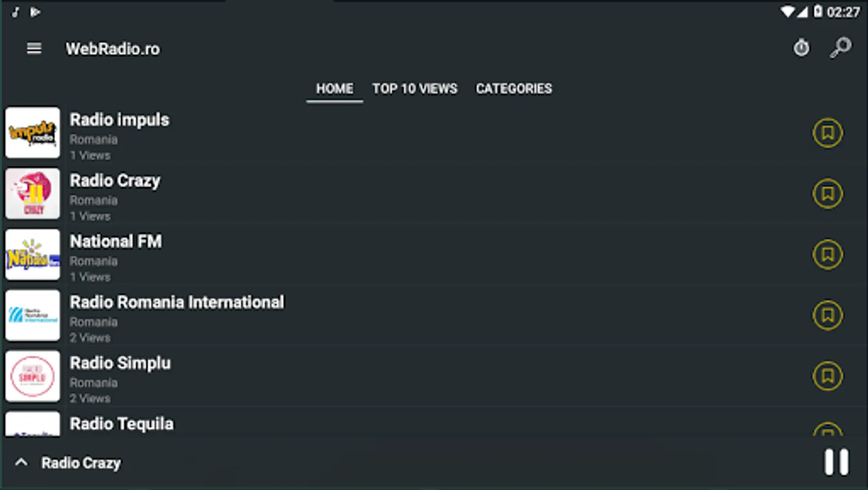
Task: Tap Romania under Radio impuls
Action: tap(94, 139)
